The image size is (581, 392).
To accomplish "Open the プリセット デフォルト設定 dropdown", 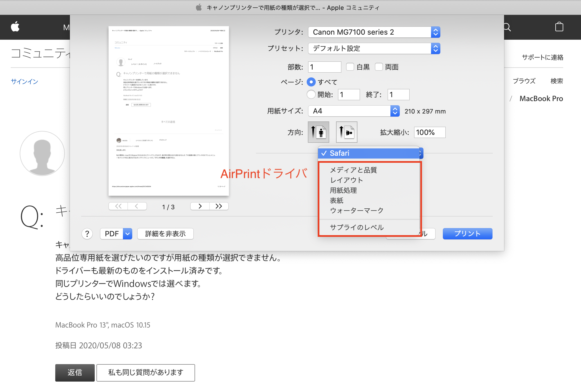I will [374, 48].
